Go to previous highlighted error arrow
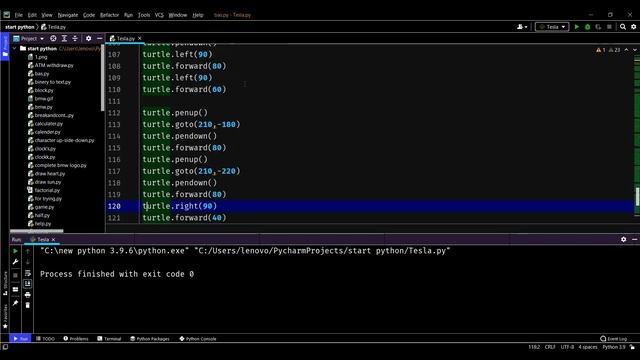Viewport: 640px width, 360px height. pyautogui.click(x=627, y=50)
